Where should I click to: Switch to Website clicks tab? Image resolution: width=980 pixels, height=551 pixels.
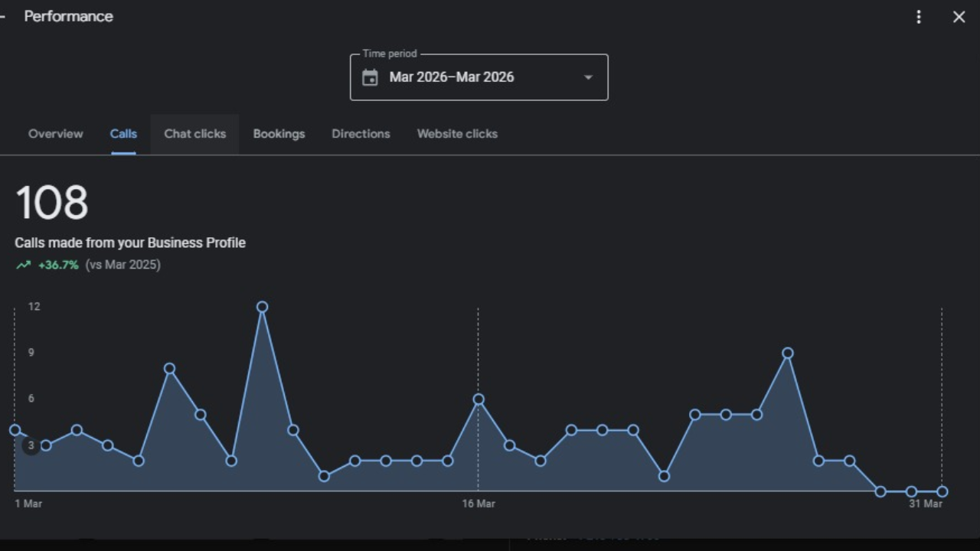pyautogui.click(x=457, y=134)
